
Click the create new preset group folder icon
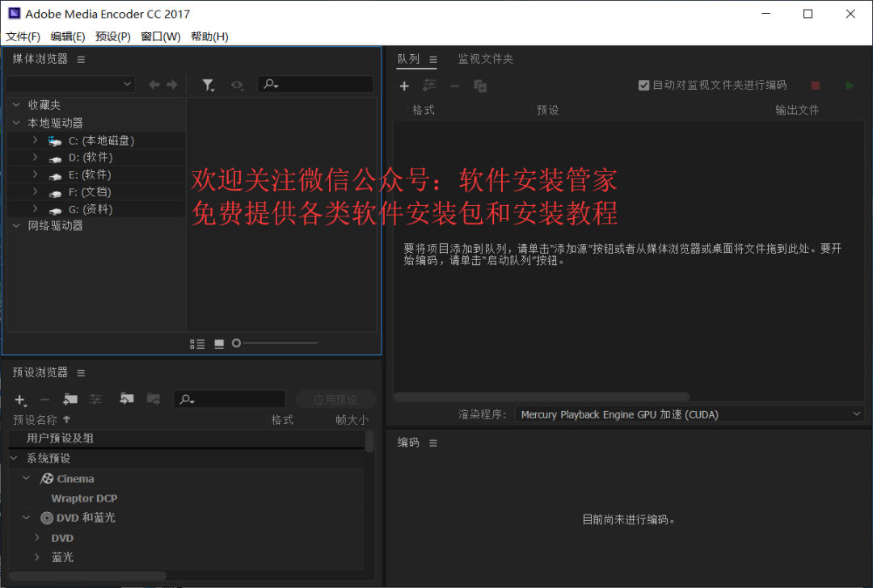[x=70, y=399]
